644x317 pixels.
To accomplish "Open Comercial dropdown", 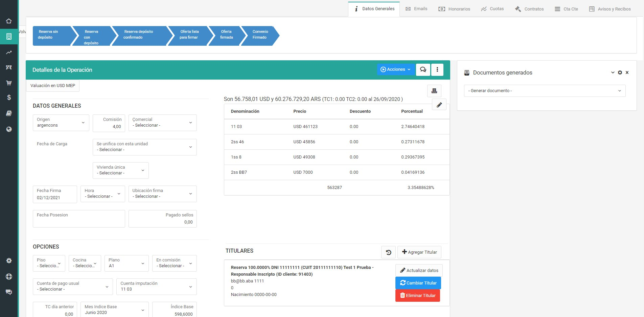I will [x=162, y=123].
